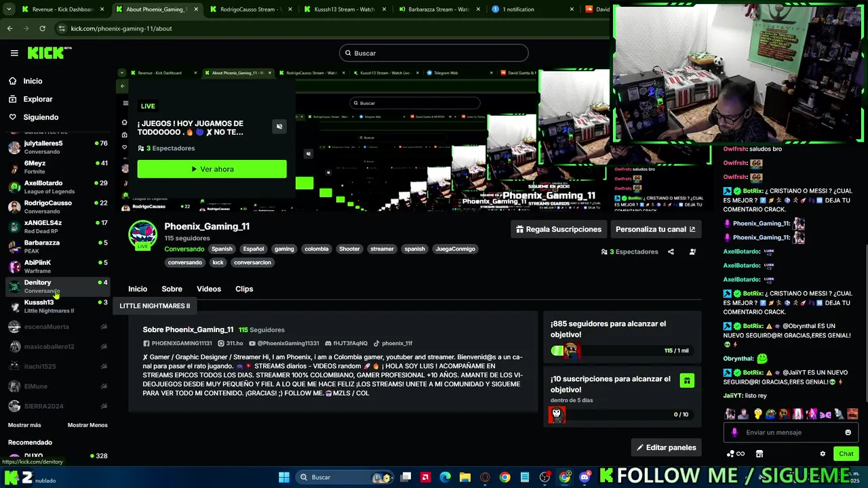Switch to the Inicio channel tab
868x488 pixels.
138,289
